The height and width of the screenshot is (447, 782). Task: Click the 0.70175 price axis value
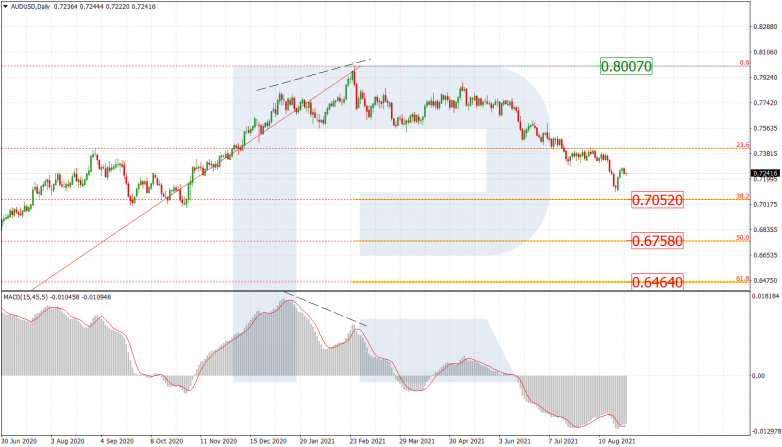click(x=766, y=205)
